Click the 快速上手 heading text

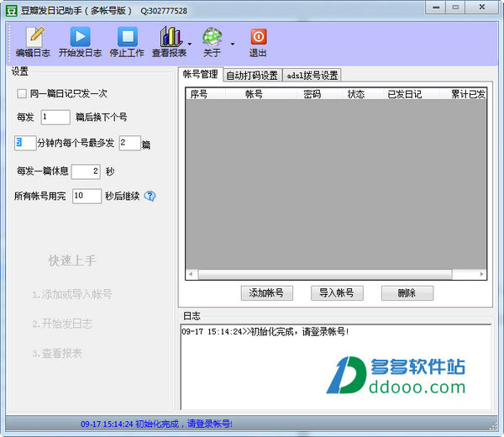point(72,261)
